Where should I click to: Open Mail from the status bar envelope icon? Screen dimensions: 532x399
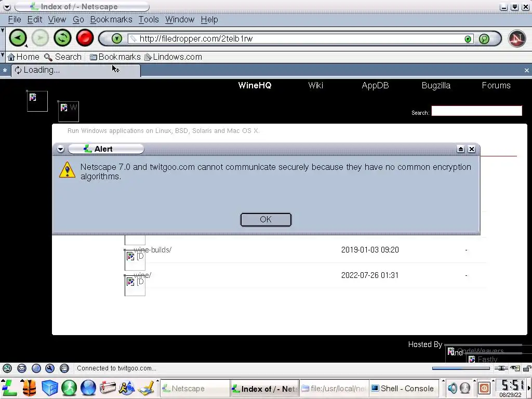tap(22, 368)
